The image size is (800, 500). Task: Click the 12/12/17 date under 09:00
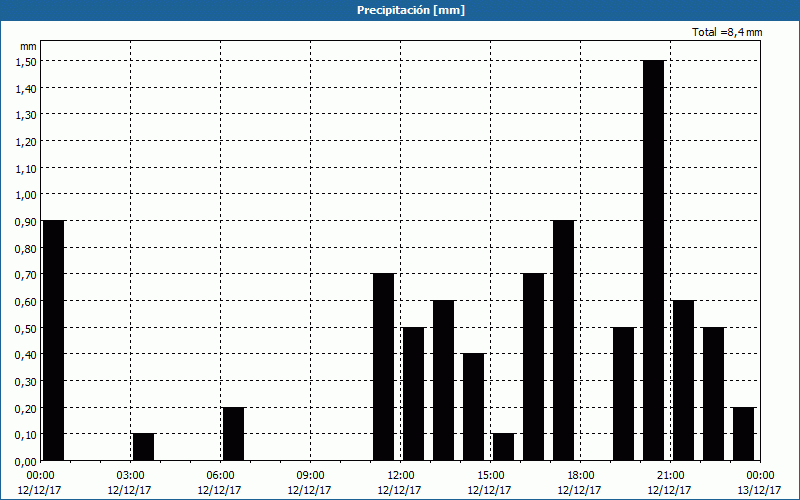click(x=310, y=490)
